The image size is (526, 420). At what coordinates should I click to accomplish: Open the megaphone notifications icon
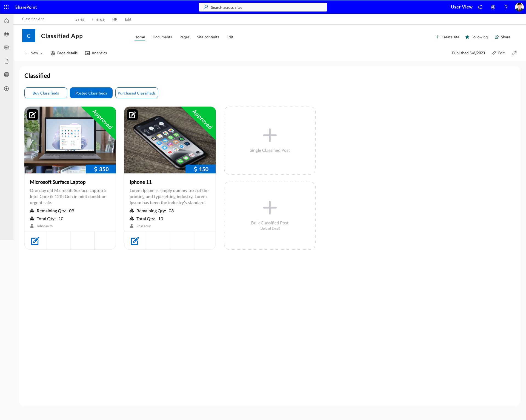[480, 7]
